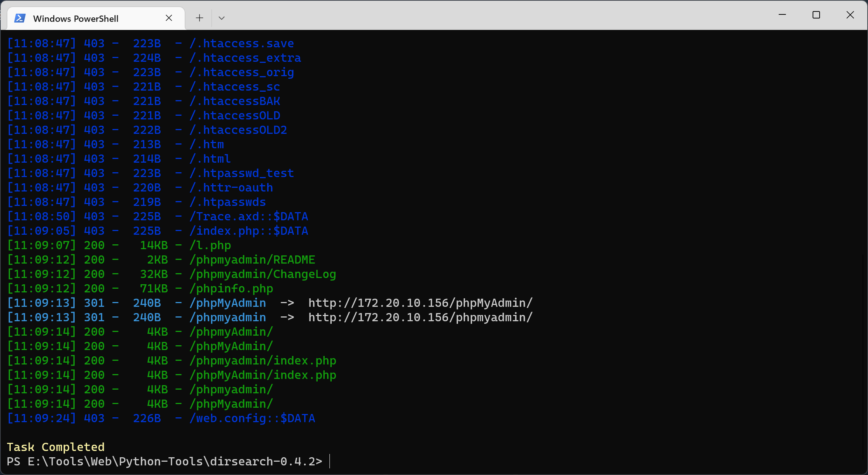Click the /phpmyadmin/ChangeLog path

[262, 274]
